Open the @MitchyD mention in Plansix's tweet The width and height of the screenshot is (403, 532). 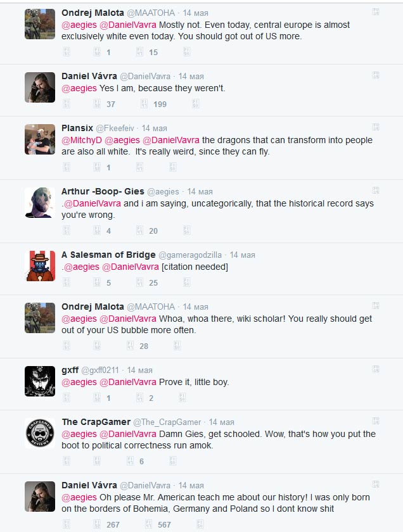pyautogui.click(x=82, y=140)
